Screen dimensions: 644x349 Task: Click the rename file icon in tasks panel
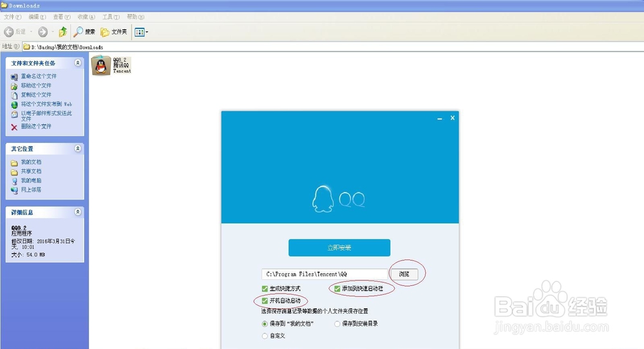point(14,77)
